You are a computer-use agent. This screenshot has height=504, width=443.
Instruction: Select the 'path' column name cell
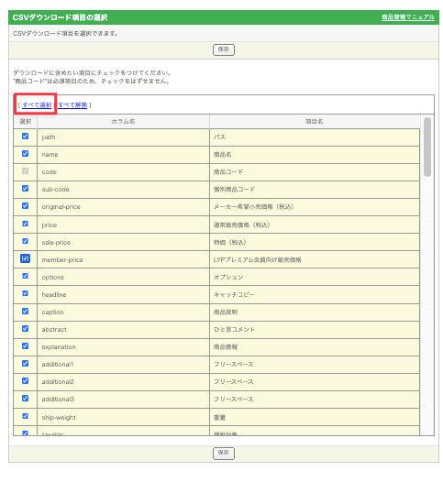(123, 137)
